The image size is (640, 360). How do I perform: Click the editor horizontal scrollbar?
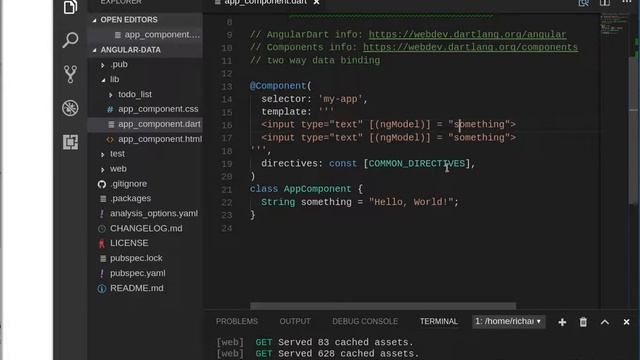point(383,306)
